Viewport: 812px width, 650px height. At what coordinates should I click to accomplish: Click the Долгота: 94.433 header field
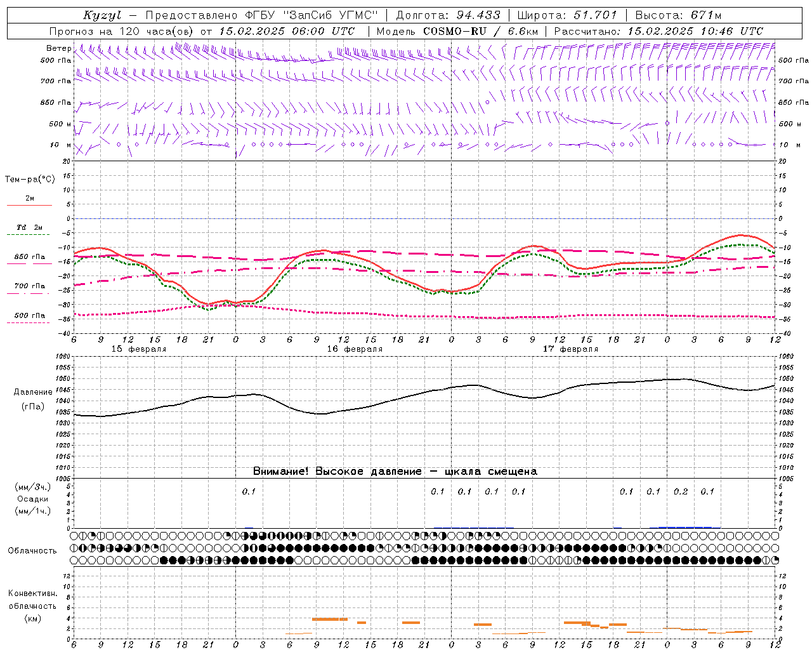(x=449, y=15)
